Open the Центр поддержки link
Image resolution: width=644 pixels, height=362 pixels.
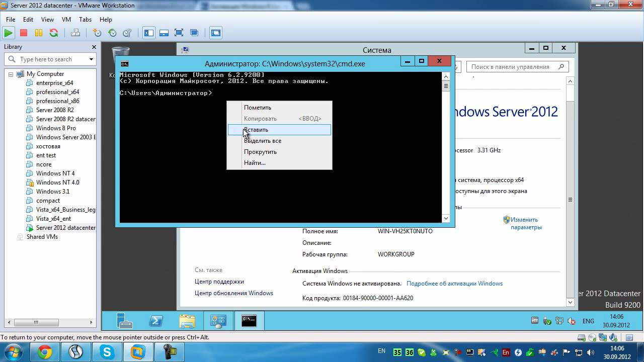click(x=219, y=282)
